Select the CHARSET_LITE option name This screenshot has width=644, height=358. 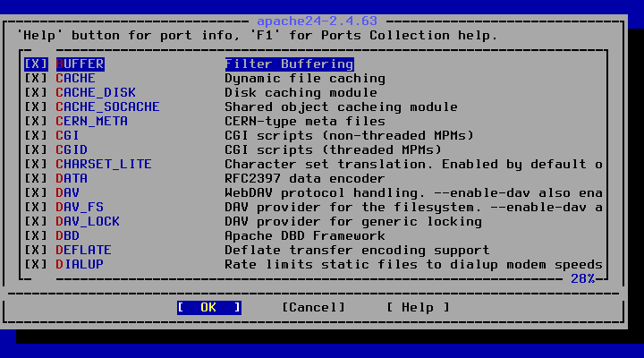pos(104,165)
